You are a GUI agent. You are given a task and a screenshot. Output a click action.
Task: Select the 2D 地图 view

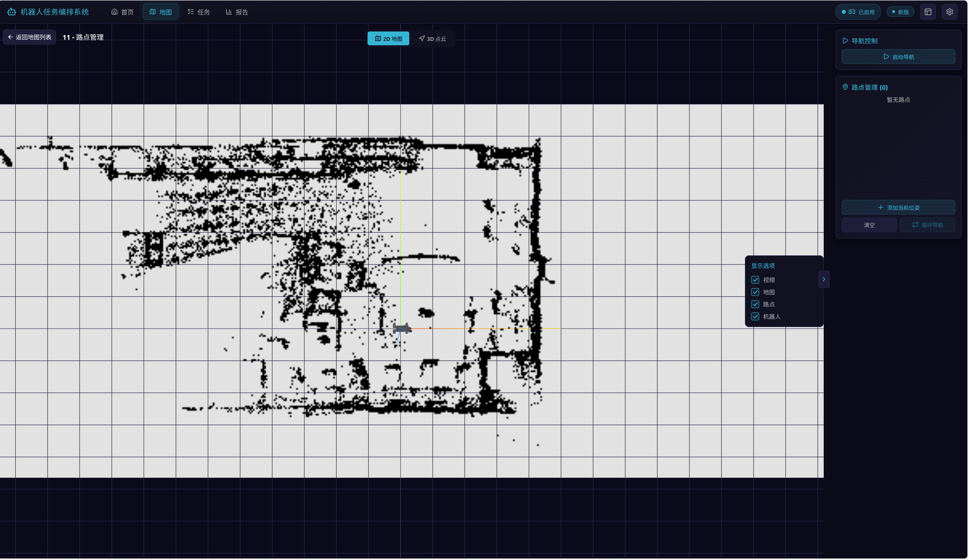tap(389, 39)
